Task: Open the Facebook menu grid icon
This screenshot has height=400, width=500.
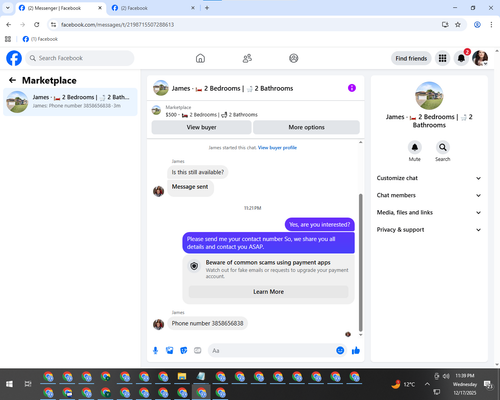Action: 442,58
